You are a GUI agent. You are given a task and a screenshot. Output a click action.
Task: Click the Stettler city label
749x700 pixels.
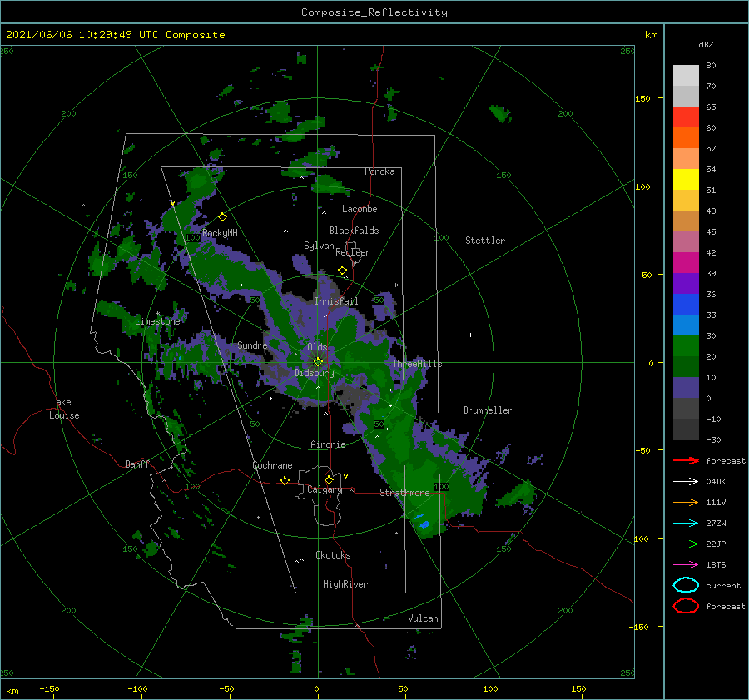485,241
